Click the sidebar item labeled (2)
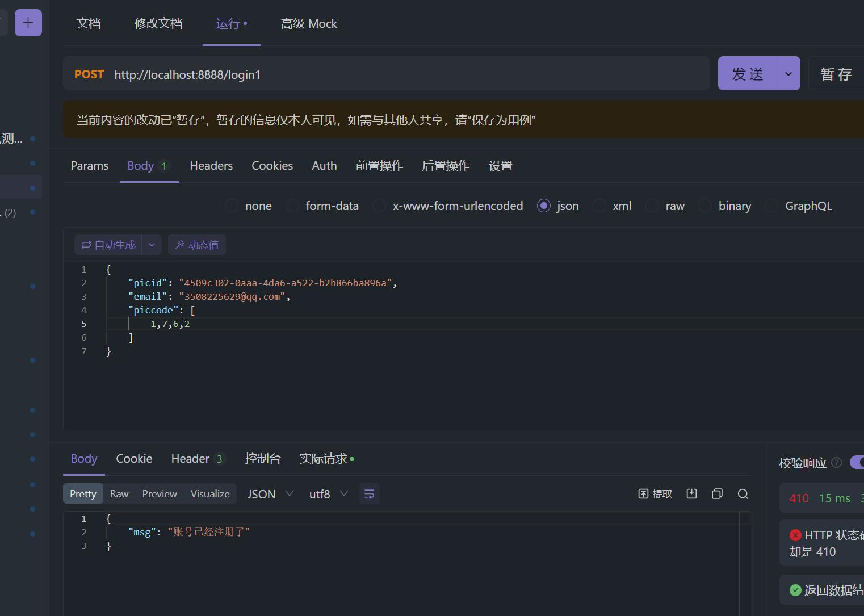The width and height of the screenshot is (864, 616). click(10, 213)
